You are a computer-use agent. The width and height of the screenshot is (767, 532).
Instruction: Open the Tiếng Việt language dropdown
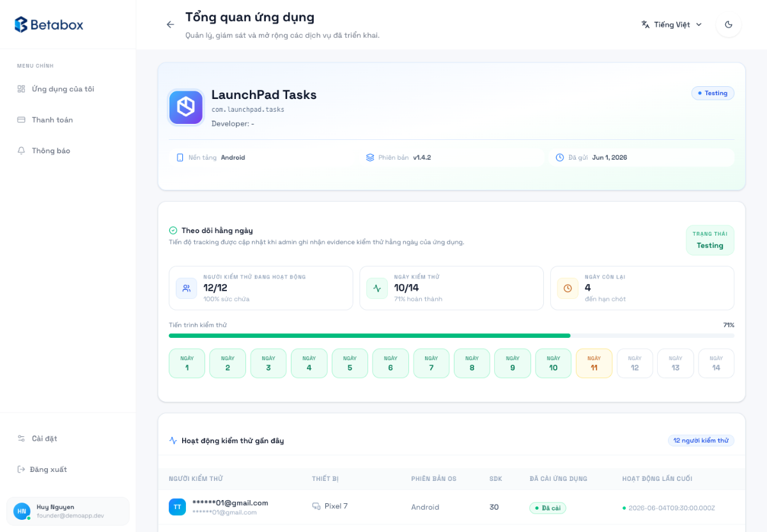click(672, 24)
